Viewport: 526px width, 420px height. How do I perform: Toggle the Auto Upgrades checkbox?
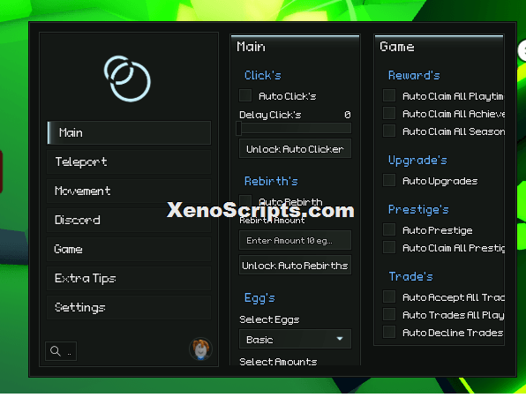[x=389, y=180]
